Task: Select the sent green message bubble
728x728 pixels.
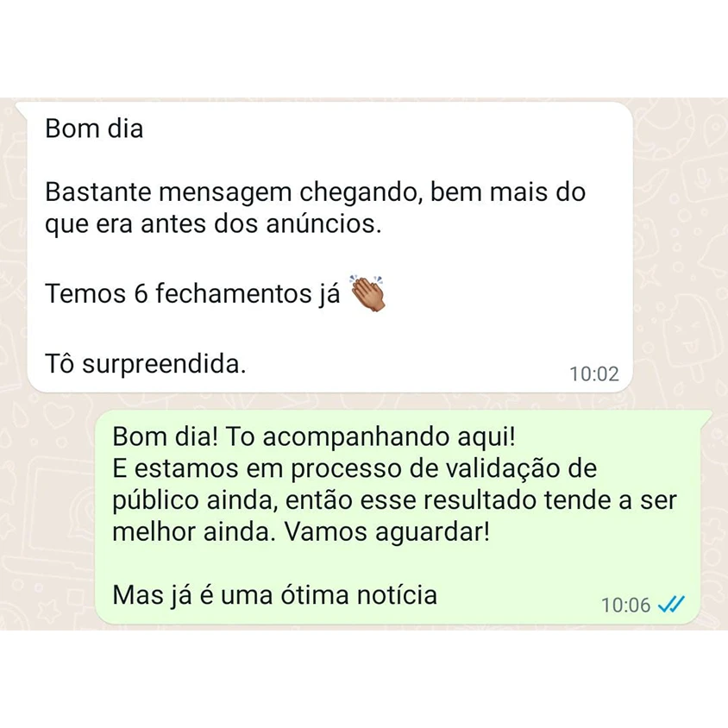Action: pos(398,517)
